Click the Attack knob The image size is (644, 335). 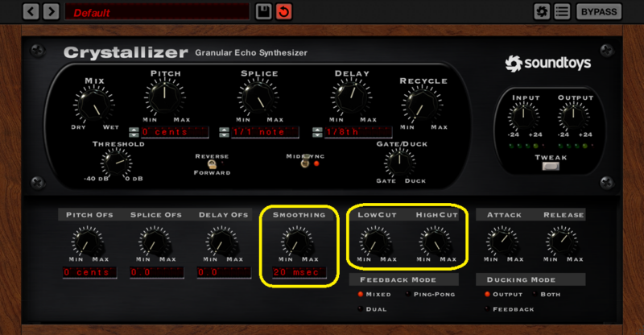click(x=502, y=242)
